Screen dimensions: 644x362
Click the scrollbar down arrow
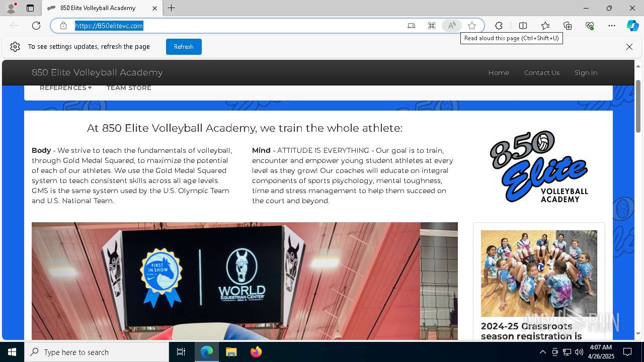(x=638, y=333)
